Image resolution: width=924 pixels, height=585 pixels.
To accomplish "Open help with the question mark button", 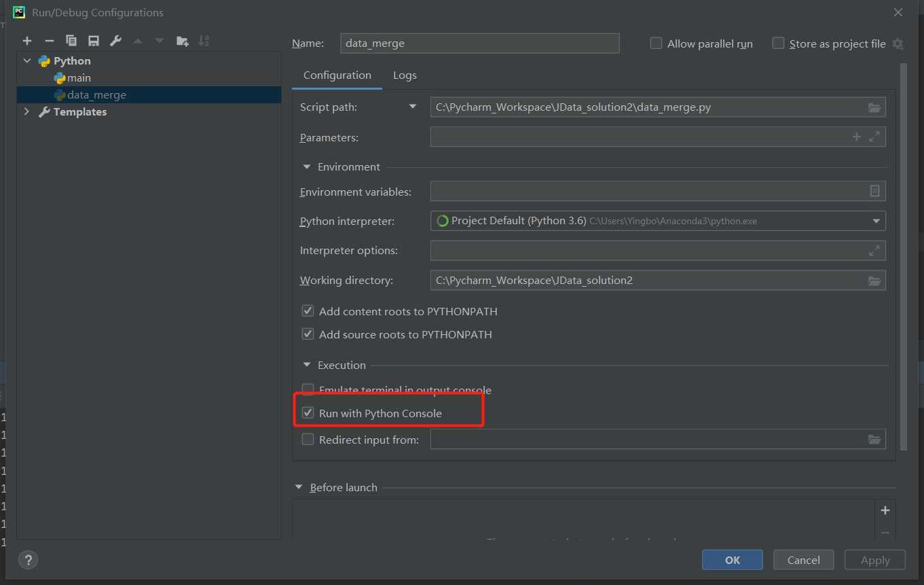I will (x=28, y=560).
